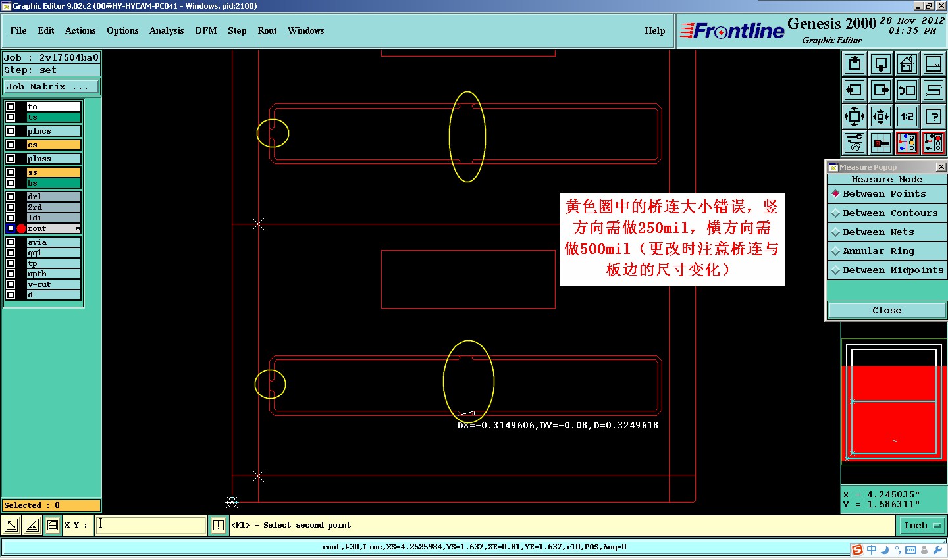Screen dimensions: 948x560
Task: Click the snap-to-grid pad icon
Action: (881, 143)
